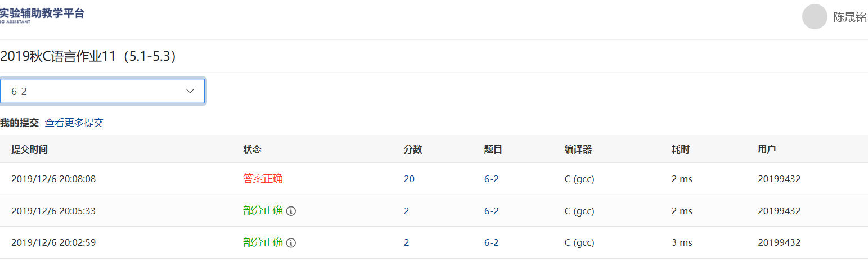
Task: Click the 状态 column header
Action: pos(252,149)
